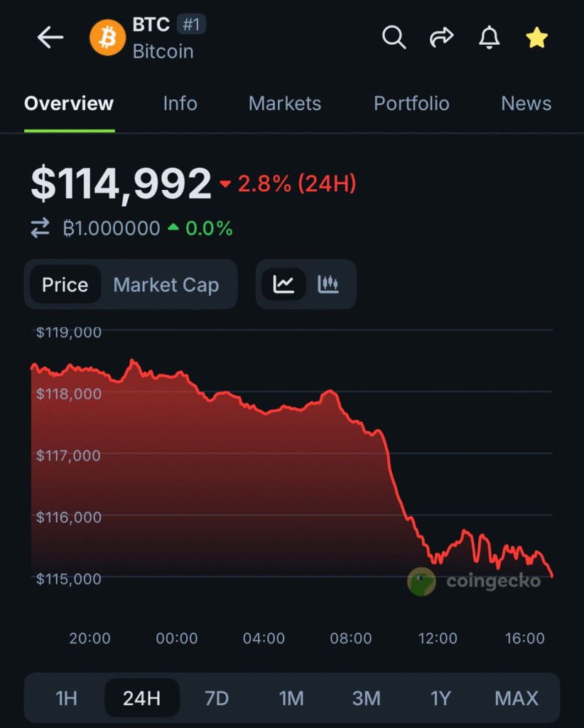Switch to candlestick chart view
Viewport: 584px width, 728px height.
[x=328, y=284]
